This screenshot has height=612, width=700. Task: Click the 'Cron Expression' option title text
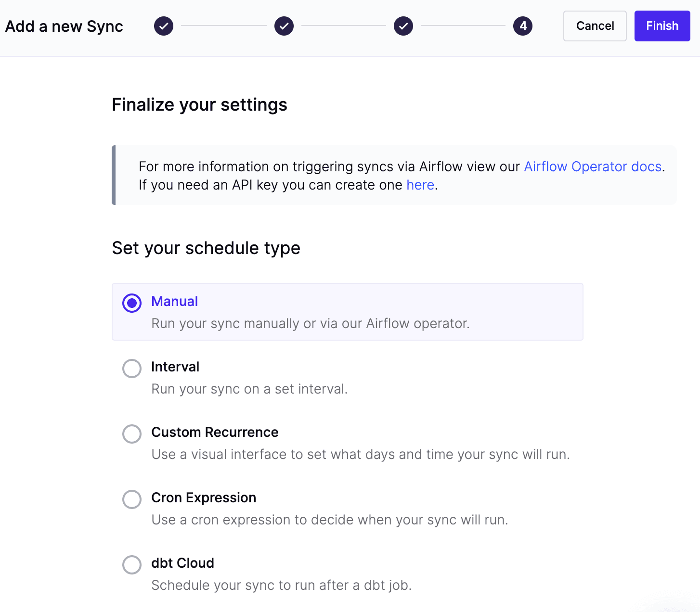(204, 497)
